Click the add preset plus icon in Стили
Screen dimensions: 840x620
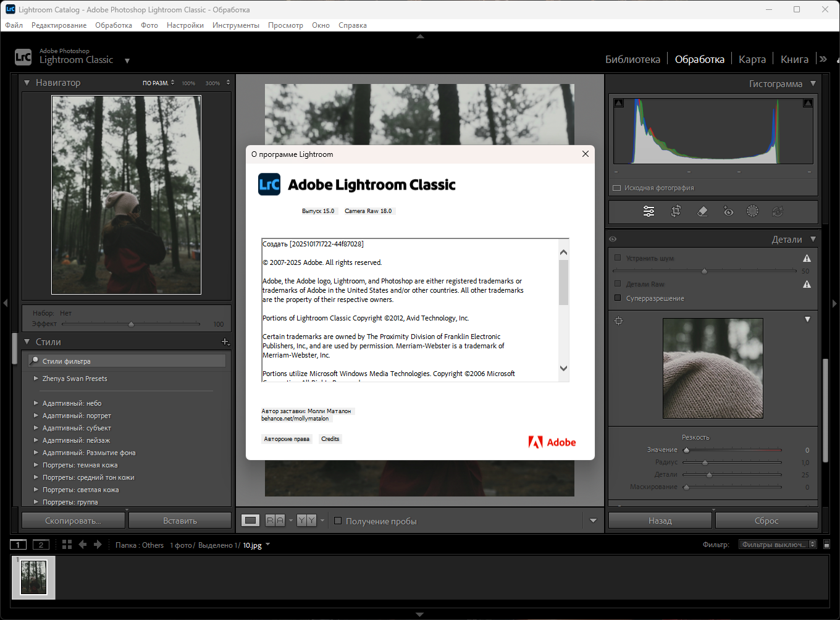225,341
